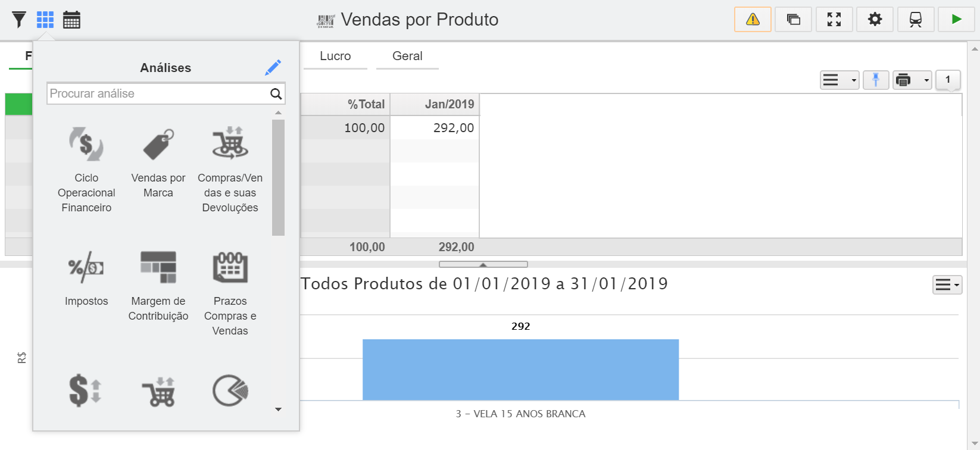This screenshot has width=980, height=450.
Task: Click the Procurar análise search field
Action: [x=158, y=93]
